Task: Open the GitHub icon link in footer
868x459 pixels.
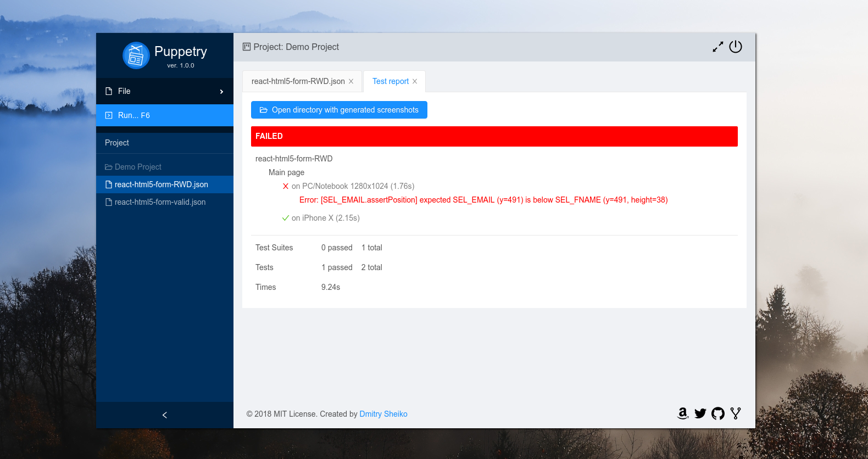Action: click(718, 413)
